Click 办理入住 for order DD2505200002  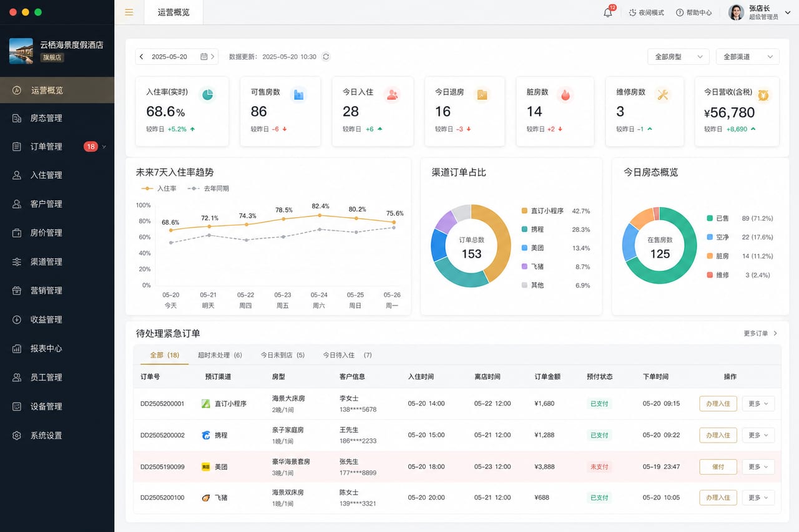pyautogui.click(x=718, y=435)
